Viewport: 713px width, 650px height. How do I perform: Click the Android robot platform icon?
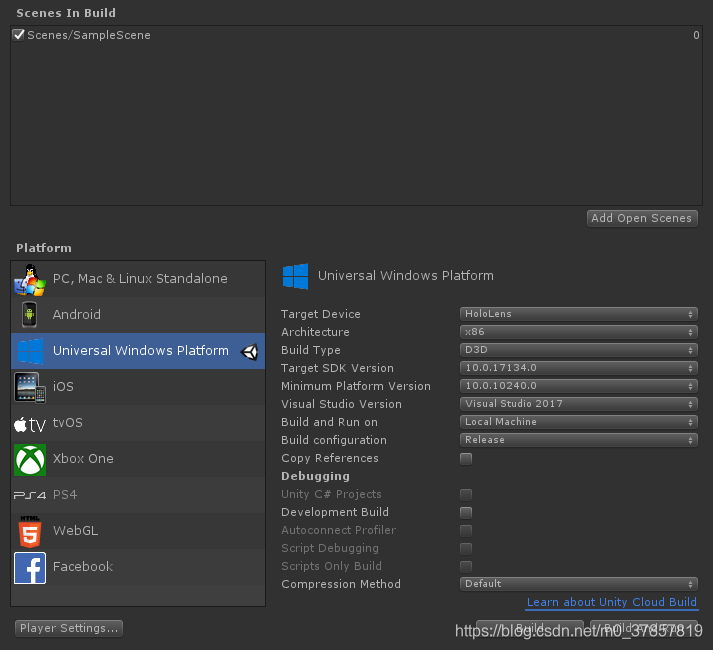[x=30, y=314]
